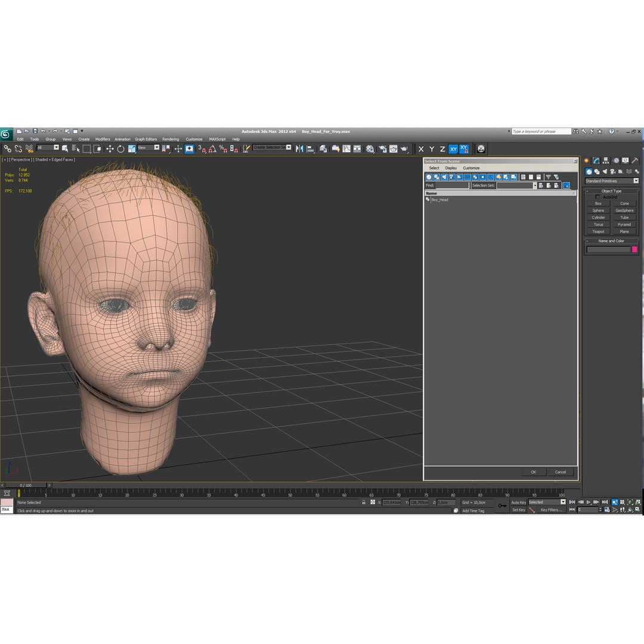Click the Auto Key button
The image size is (644, 644).
pos(518,502)
